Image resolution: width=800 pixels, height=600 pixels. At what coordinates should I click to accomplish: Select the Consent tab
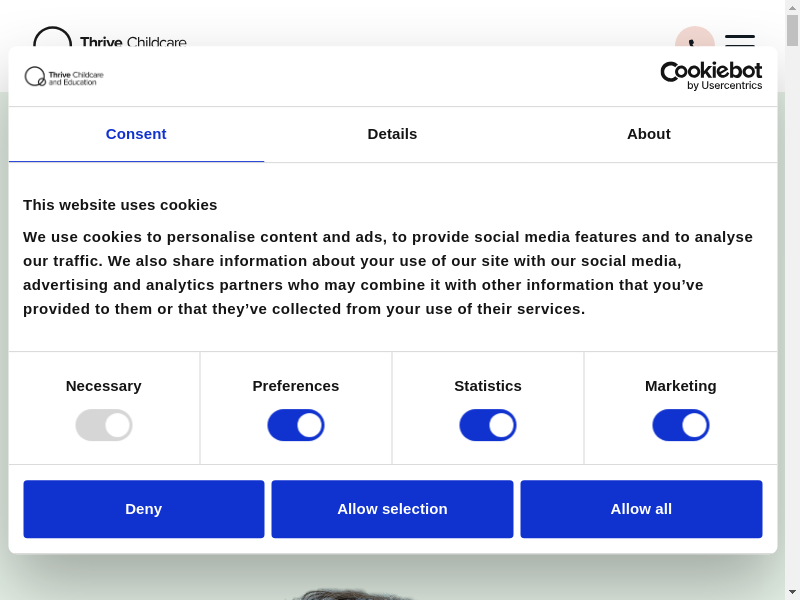136,134
